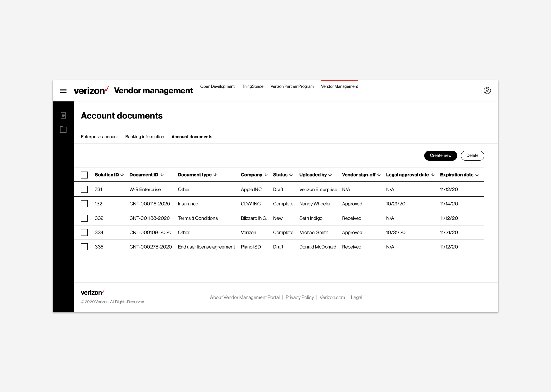Sort by Expiration date column arrow
This screenshot has height=392, width=551.
click(x=477, y=175)
